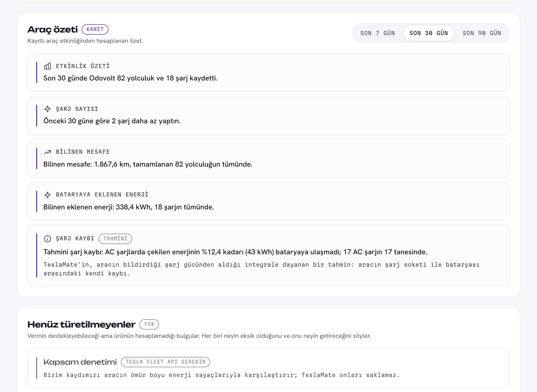Click the lightning icon beside ŞARJ SAYISI
Screen dimensions: 537x392
click(x=48, y=109)
